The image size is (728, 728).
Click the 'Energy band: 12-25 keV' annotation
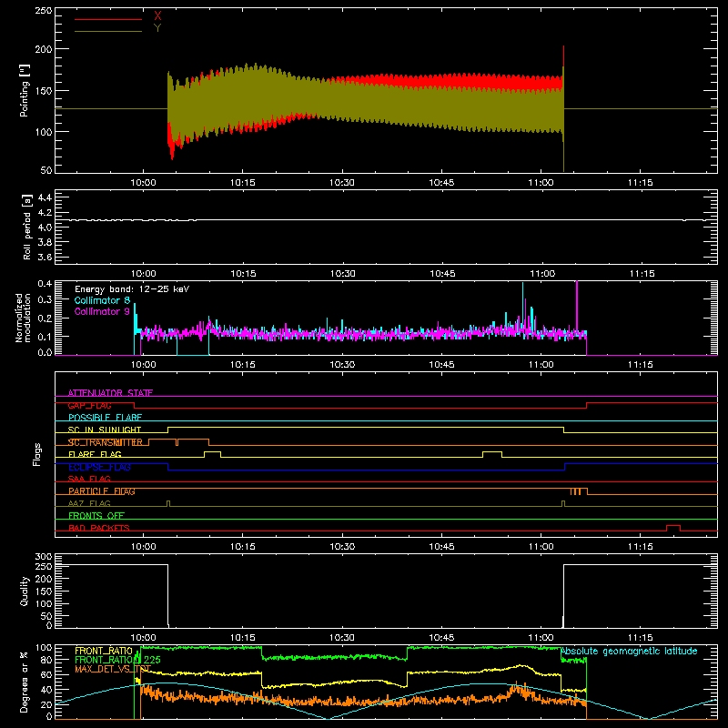[132, 289]
